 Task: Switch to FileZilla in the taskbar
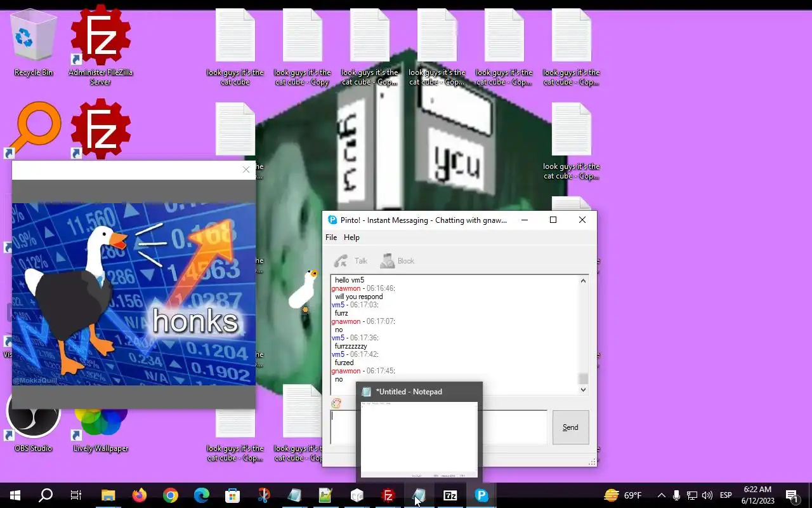pos(388,495)
